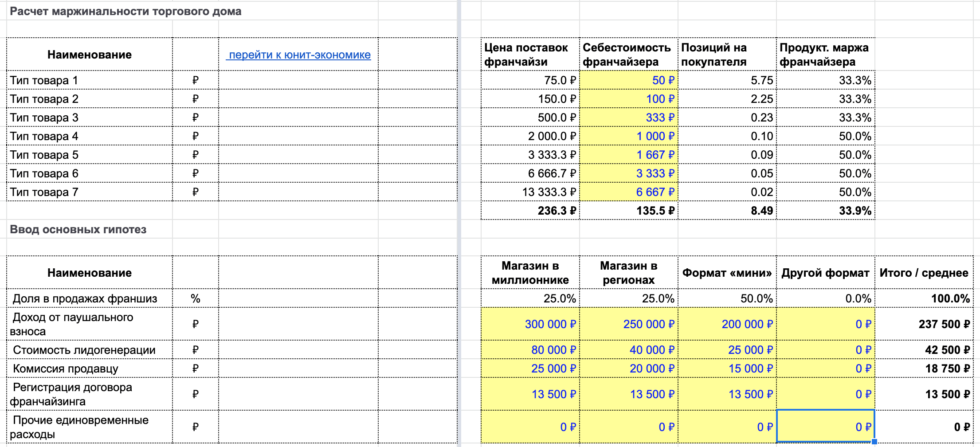Select the 'Тип товара 3' row label
The height and width of the screenshot is (447, 980).
[44, 118]
